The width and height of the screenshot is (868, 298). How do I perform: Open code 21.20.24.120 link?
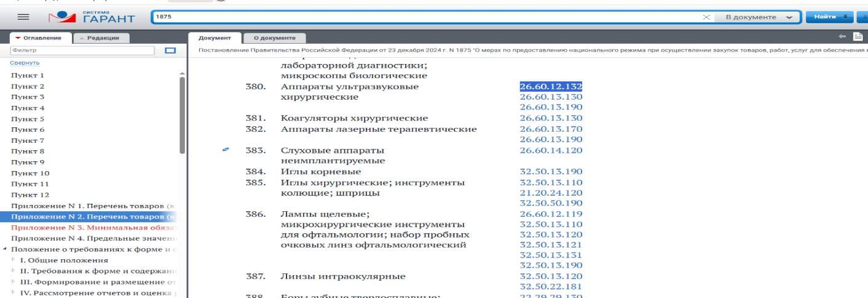pos(551,193)
